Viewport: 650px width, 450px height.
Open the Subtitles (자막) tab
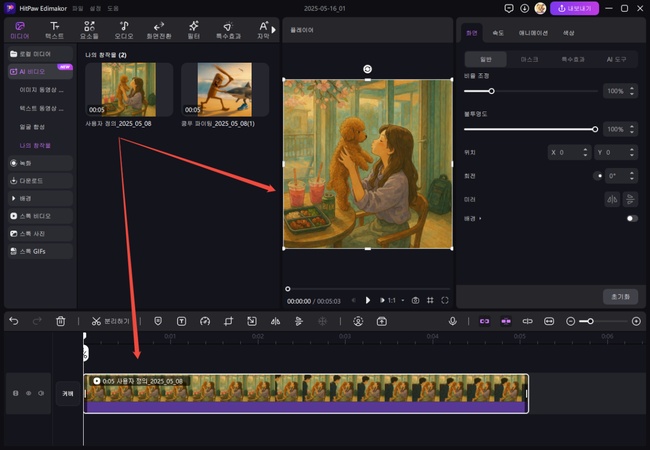(x=263, y=30)
